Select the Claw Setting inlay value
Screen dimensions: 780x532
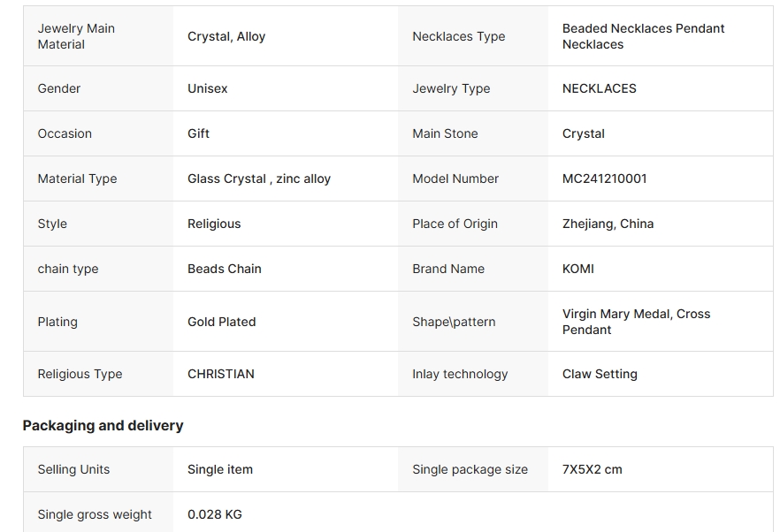pyautogui.click(x=600, y=375)
